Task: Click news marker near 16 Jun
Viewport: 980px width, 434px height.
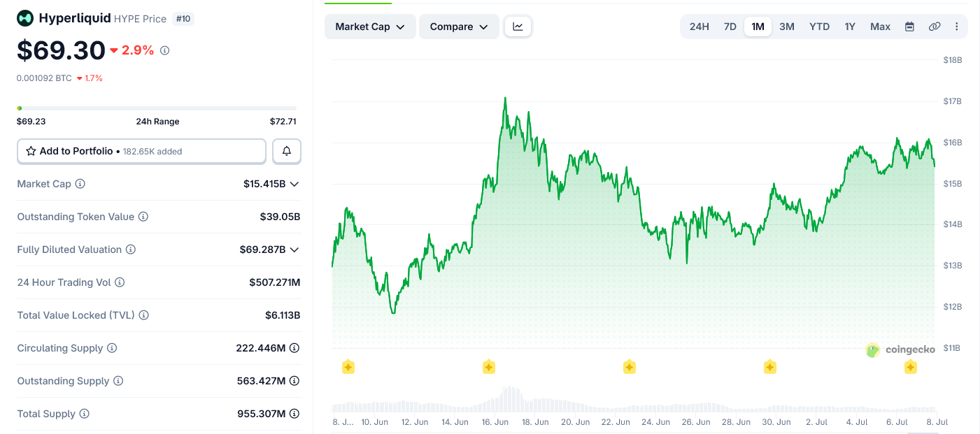Action: tap(489, 367)
